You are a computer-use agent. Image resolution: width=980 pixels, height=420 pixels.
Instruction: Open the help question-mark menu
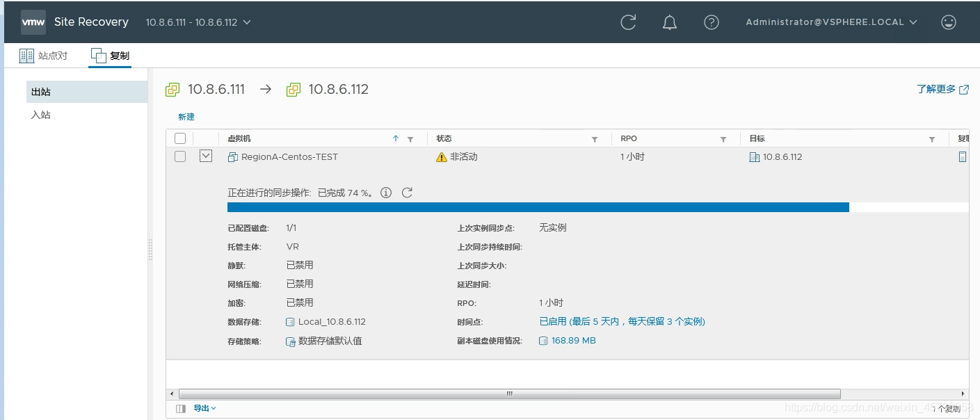pos(711,22)
